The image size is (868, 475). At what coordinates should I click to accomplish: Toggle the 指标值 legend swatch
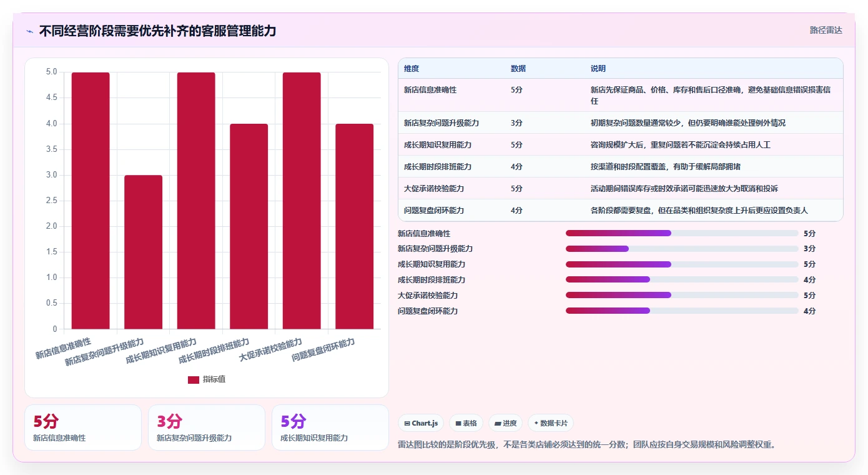click(194, 380)
